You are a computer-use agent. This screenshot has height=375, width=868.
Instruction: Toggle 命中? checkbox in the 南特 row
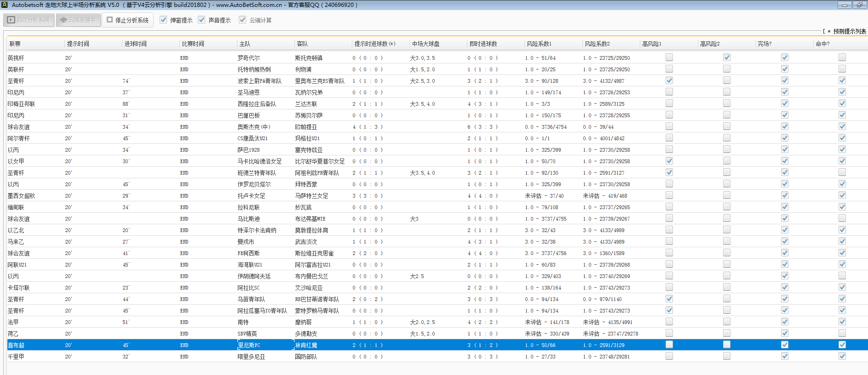(842, 322)
